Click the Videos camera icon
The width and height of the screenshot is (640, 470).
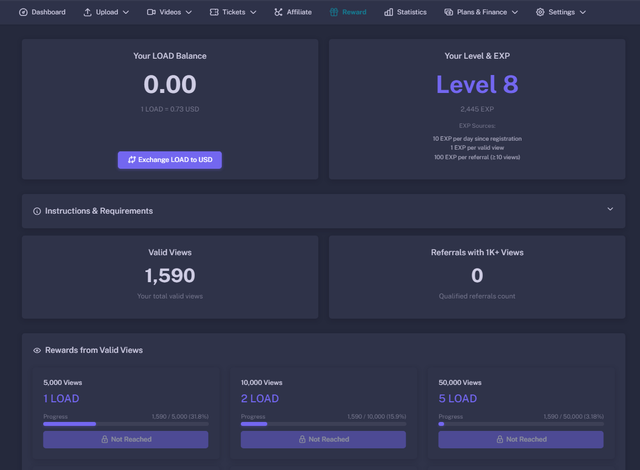click(151, 12)
